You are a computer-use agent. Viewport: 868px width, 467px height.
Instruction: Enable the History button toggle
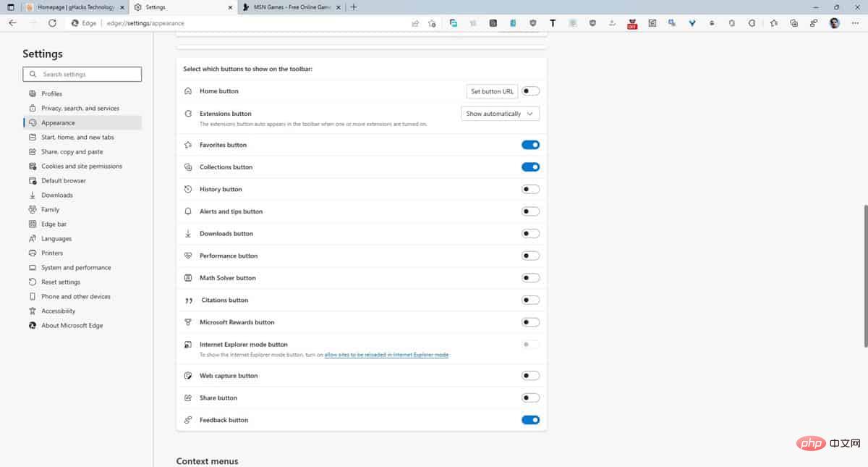(x=531, y=189)
